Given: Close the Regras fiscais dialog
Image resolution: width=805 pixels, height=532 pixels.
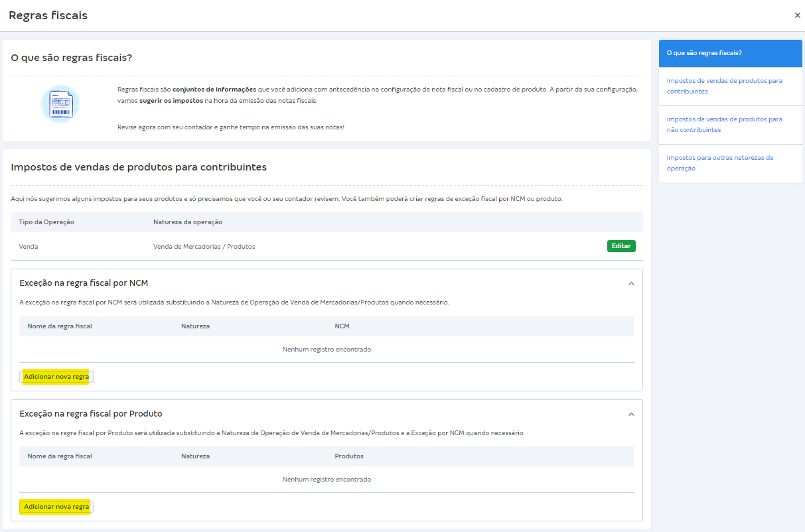Looking at the screenshot, I should (797, 15).
